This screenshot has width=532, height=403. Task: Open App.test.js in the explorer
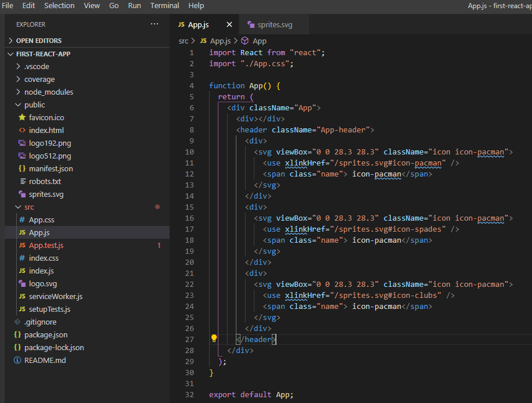pos(46,245)
